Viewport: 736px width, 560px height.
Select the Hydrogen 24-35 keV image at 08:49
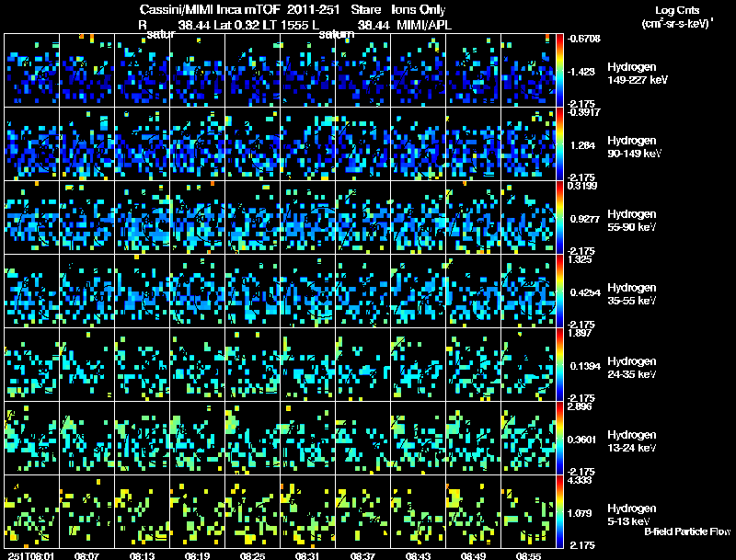pyautogui.click(x=473, y=365)
